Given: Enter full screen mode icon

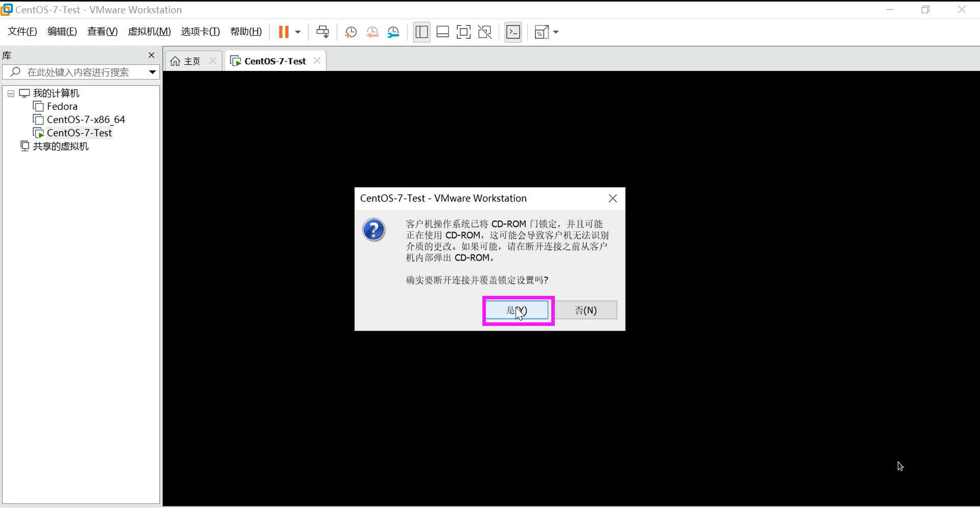Looking at the screenshot, I should tap(463, 32).
